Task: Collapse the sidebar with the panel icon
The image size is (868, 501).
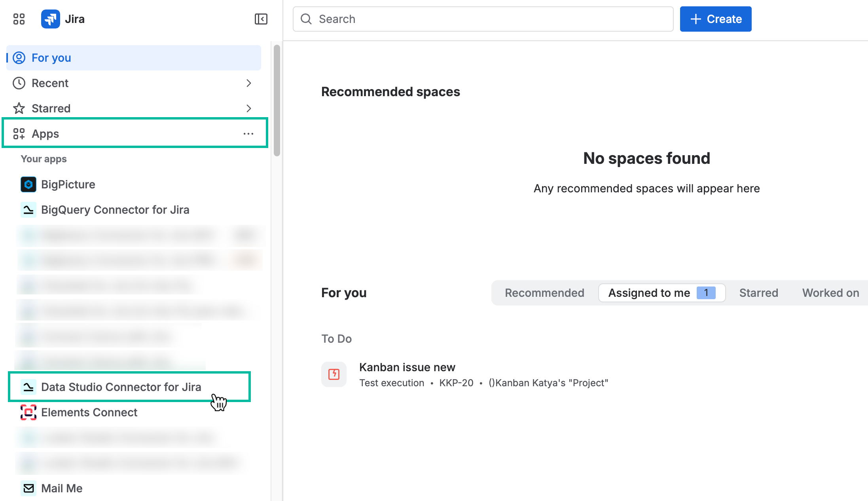Action: coord(261,19)
